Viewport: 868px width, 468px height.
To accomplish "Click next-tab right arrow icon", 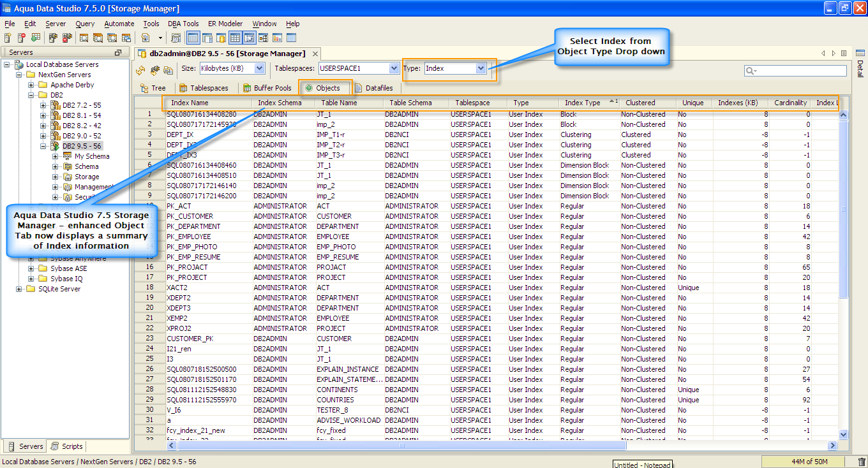I will (834, 54).
